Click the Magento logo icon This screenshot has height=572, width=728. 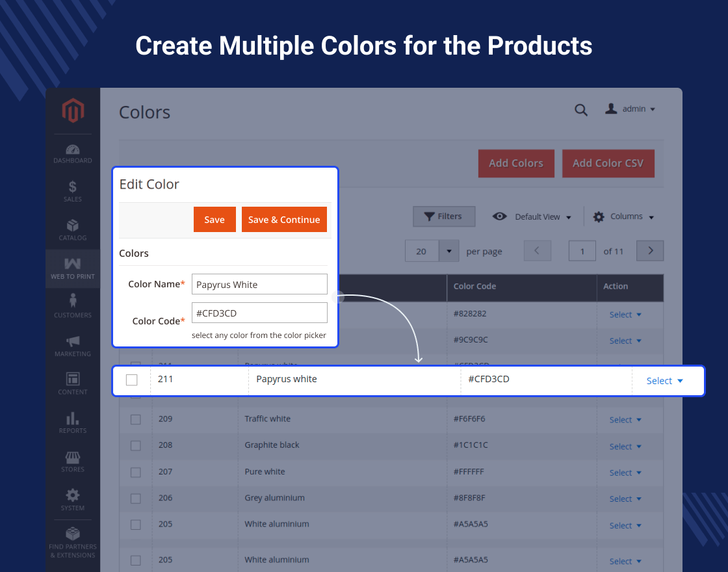tap(73, 110)
